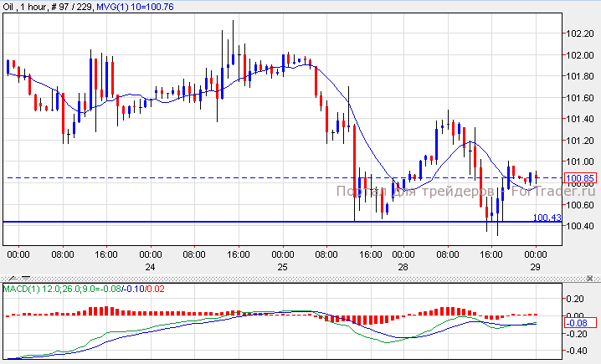
Task: Click the red 100.85 current price tag
Action: point(580,178)
